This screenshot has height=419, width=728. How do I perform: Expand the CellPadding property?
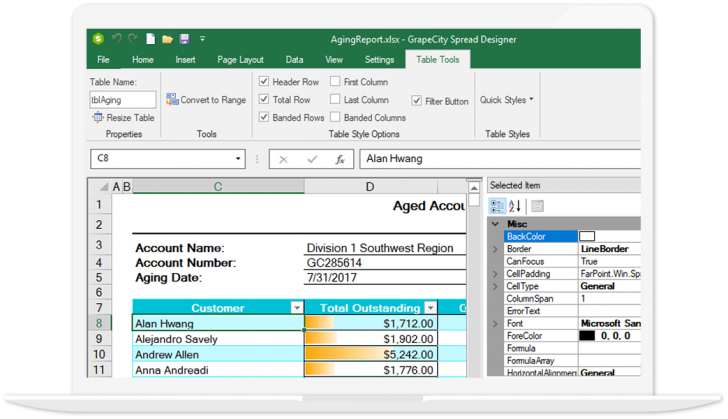[x=495, y=274]
